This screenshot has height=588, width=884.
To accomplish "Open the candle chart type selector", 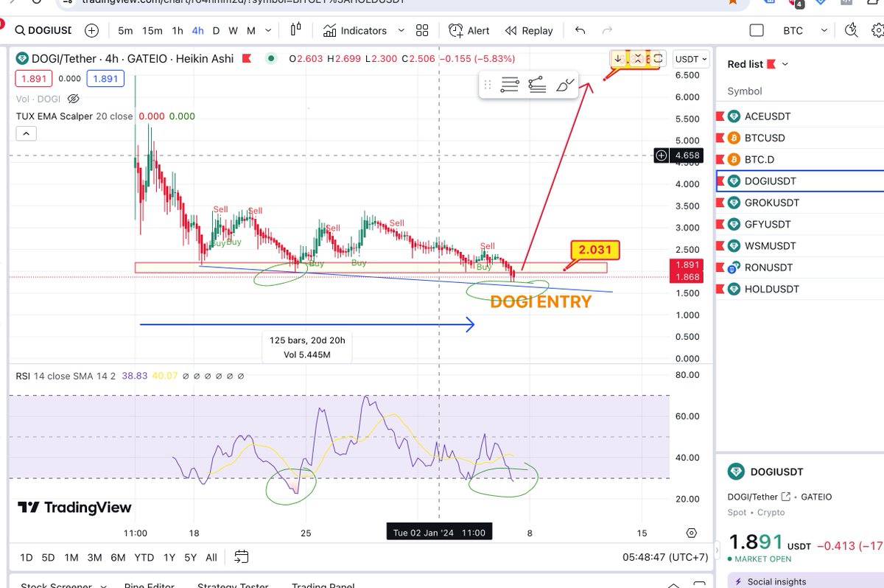I will pyautogui.click(x=296, y=30).
